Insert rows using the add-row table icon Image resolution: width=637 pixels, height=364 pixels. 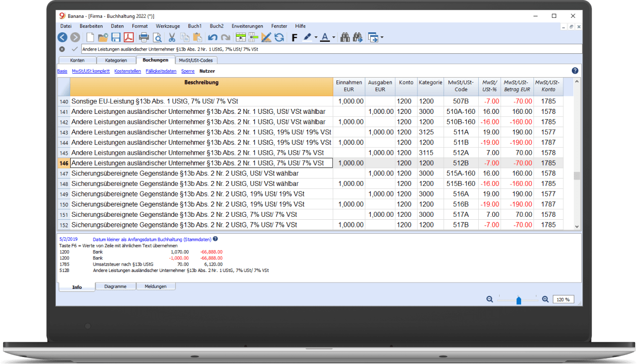click(241, 37)
